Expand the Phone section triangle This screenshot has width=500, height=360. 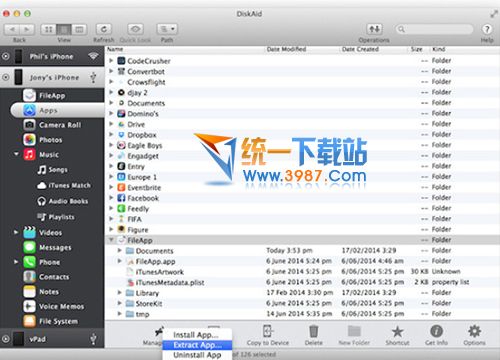[16, 262]
